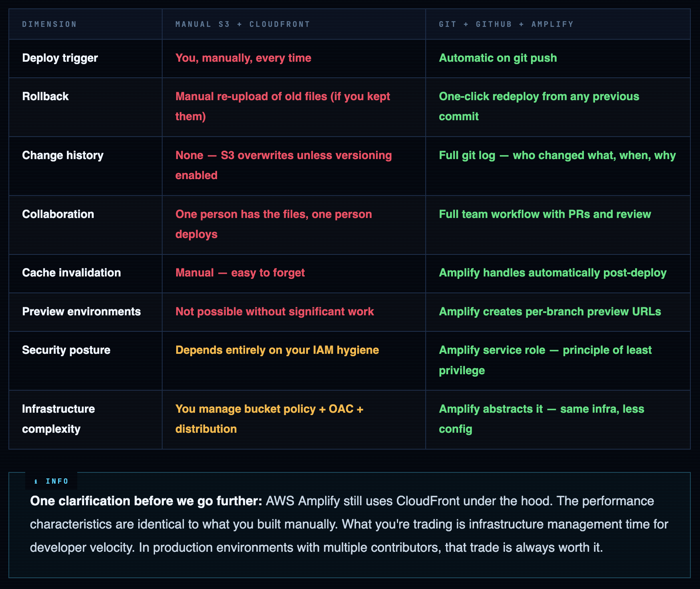Click the Collaboration row label
This screenshot has width=700, height=589.
tap(58, 214)
